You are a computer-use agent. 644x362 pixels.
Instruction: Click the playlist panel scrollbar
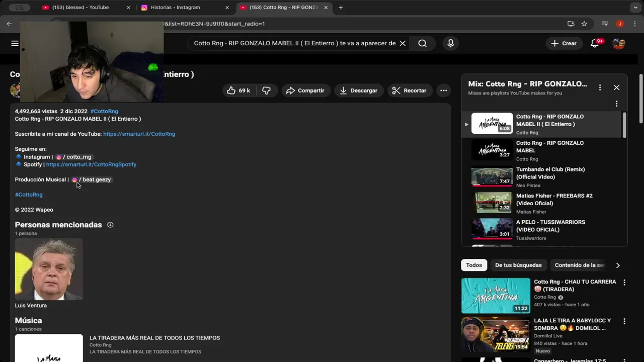click(x=624, y=125)
